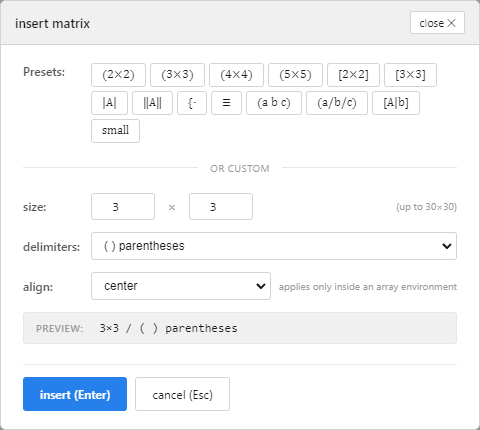Choose the small matrix preset
This screenshot has height=430, width=480.
[x=115, y=131]
